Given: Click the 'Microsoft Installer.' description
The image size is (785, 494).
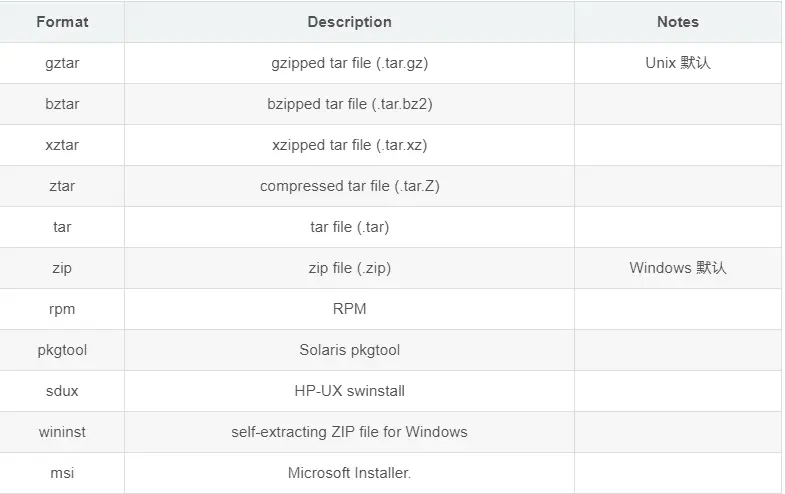Looking at the screenshot, I should click(x=349, y=473).
